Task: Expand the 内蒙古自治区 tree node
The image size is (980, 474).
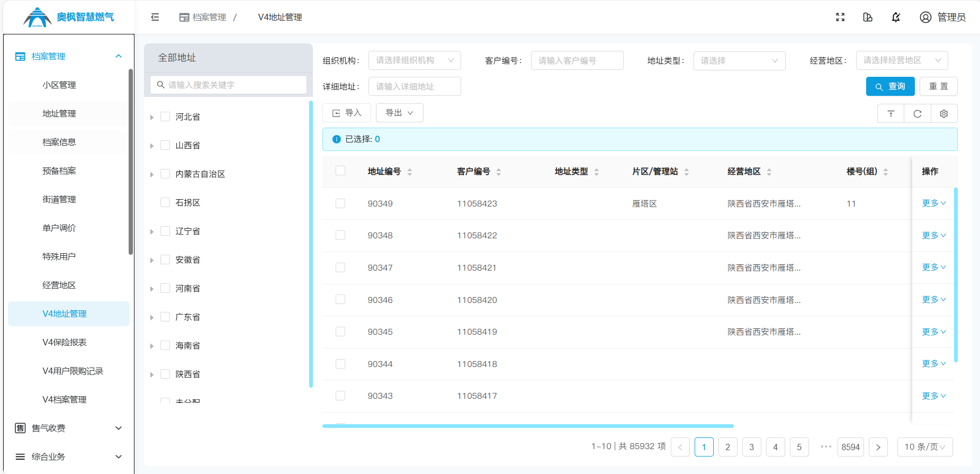Action: pyautogui.click(x=152, y=174)
